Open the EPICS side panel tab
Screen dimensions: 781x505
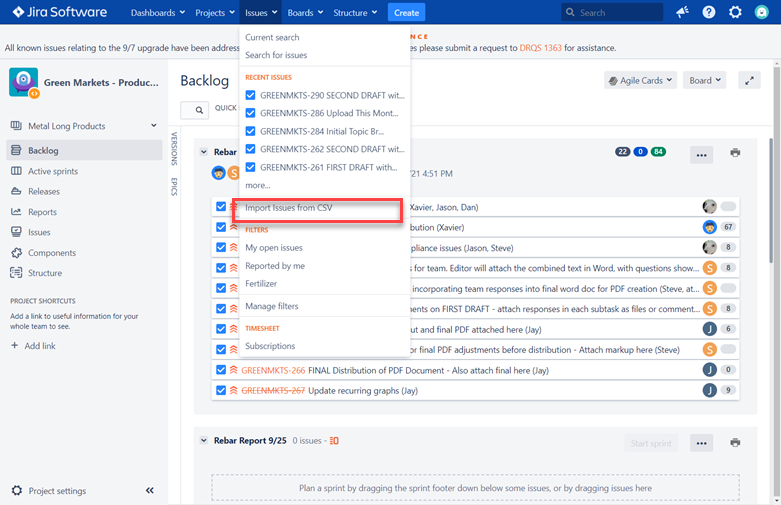[174, 187]
